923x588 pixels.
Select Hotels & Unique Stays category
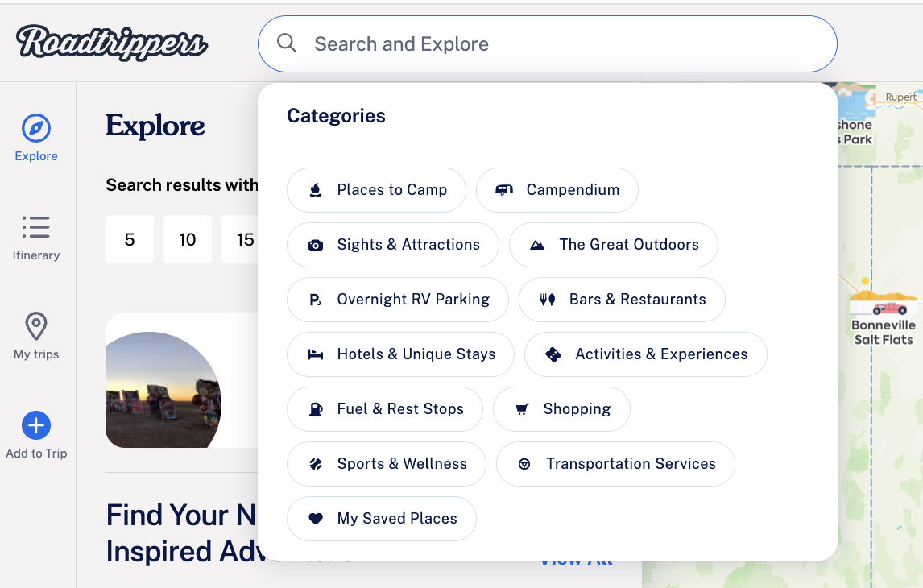tap(400, 354)
